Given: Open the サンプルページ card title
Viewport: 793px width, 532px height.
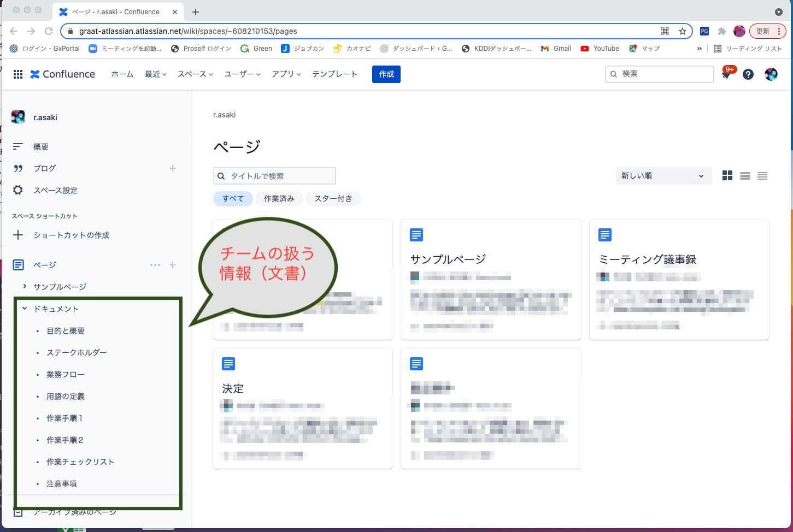Looking at the screenshot, I should pyautogui.click(x=448, y=259).
